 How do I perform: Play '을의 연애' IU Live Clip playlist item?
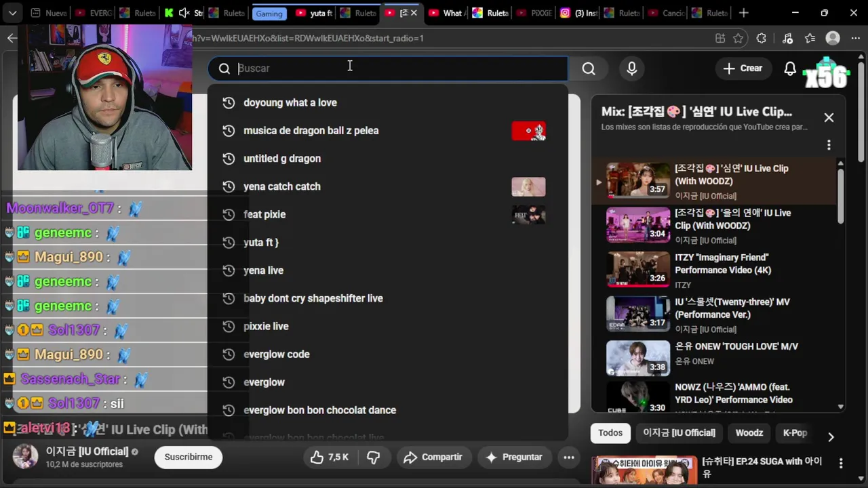[x=713, y=225]
